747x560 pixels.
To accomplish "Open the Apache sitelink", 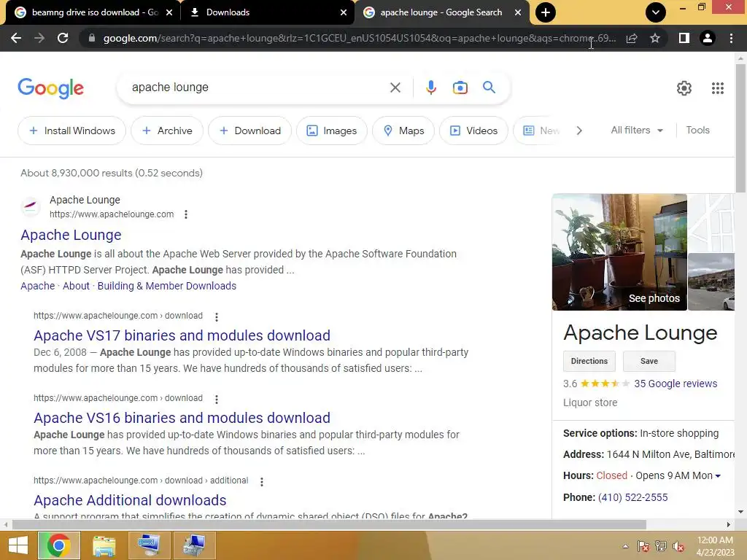I will tap(38, 286).
